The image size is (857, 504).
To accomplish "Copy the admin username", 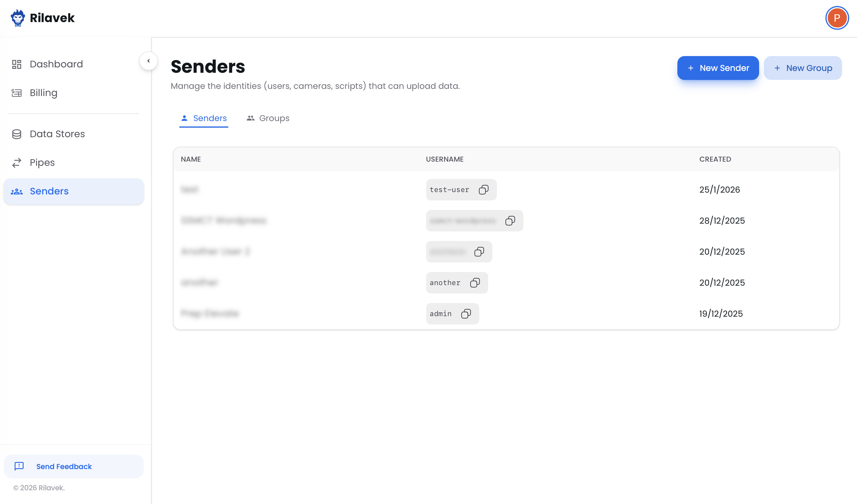I will (466, 314).
